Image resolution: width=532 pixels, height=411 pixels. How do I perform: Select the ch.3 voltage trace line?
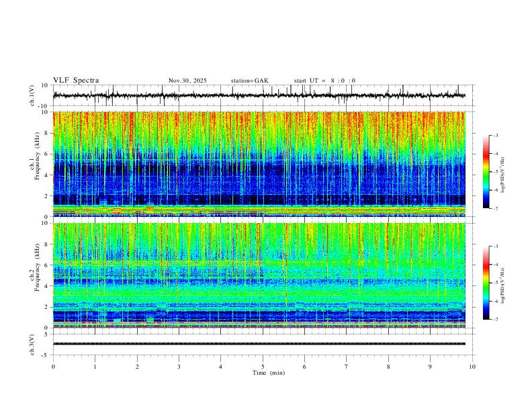pyautogui.click(x=259, y=344)
